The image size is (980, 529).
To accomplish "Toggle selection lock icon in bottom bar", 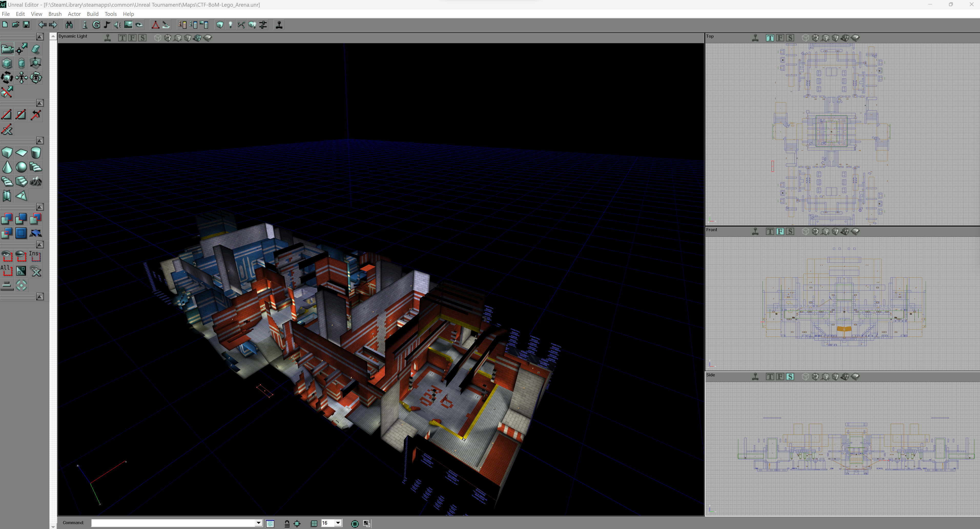I will click(x=287, y=523).
